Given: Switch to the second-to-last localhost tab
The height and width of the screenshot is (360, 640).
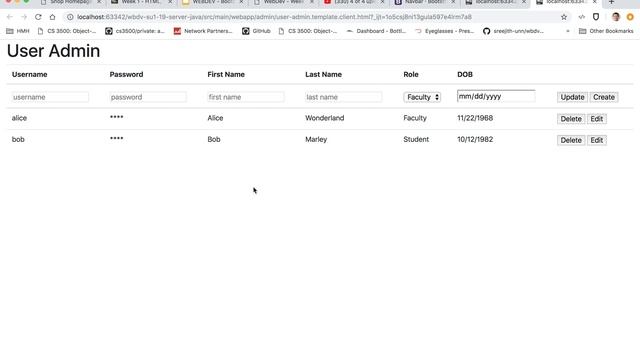Looking at the screenshot, I should point(495,3).
